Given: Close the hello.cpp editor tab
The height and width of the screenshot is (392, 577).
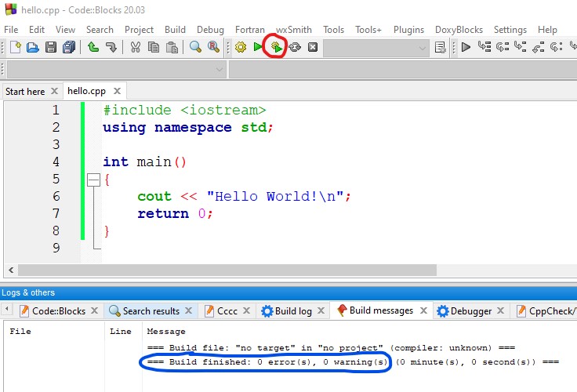Looking at the screenshot, I should [117, 91].
